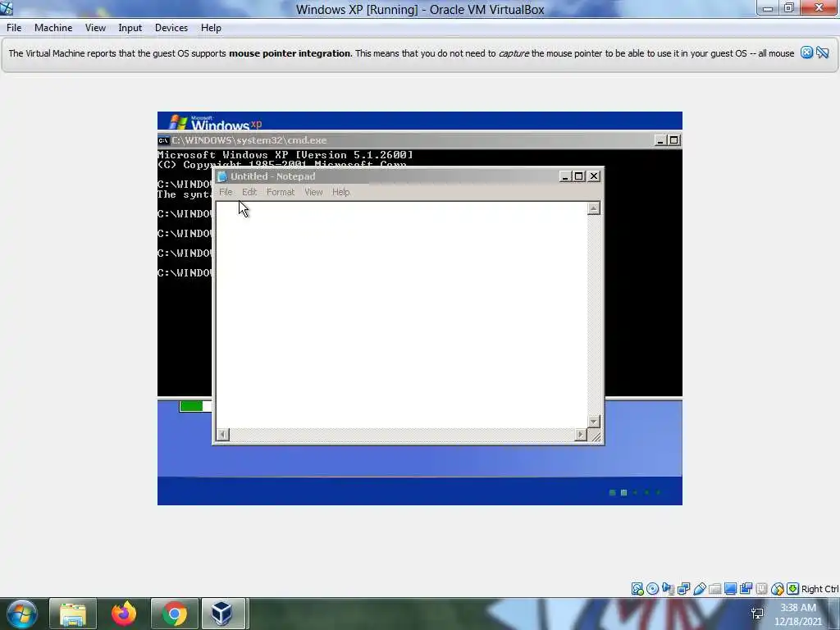This screenshot has width=840, height=630.
Task: Click Notepad's scroll left arrow
Action: point(223,435)
